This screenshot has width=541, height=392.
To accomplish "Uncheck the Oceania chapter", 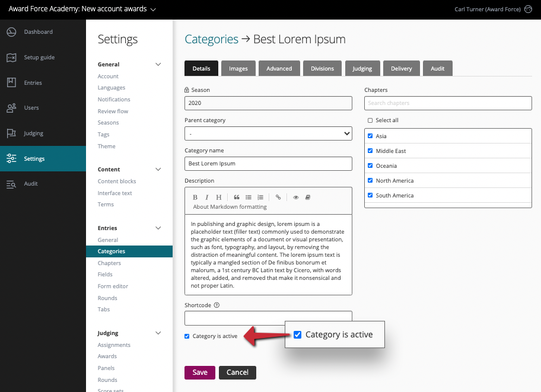I will tap(370, 165).
